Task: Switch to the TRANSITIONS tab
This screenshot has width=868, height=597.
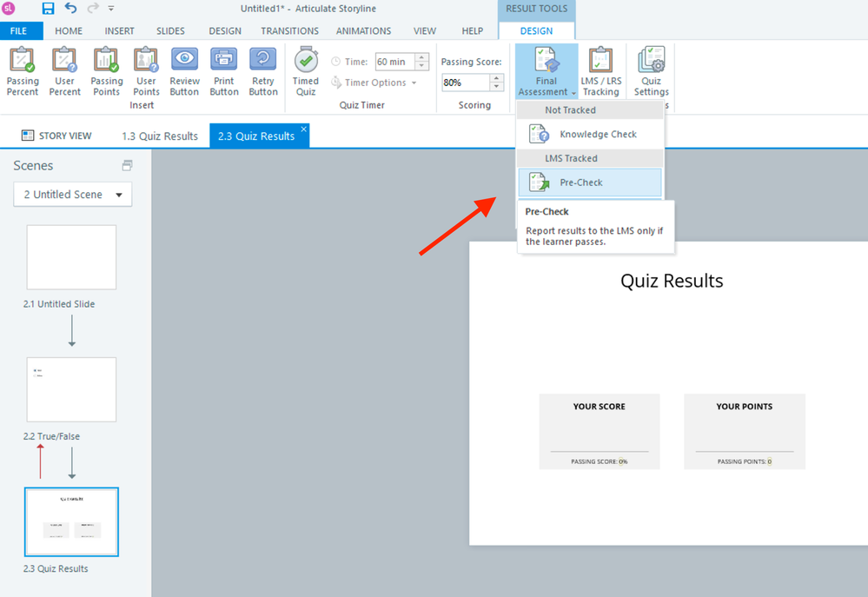Action: click(x=289, y=31)
